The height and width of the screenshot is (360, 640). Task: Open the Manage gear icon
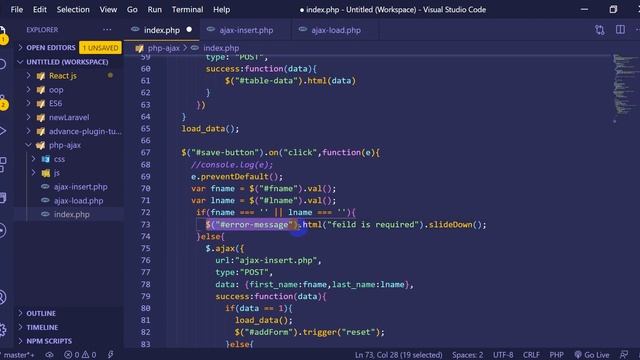[2, 329]
